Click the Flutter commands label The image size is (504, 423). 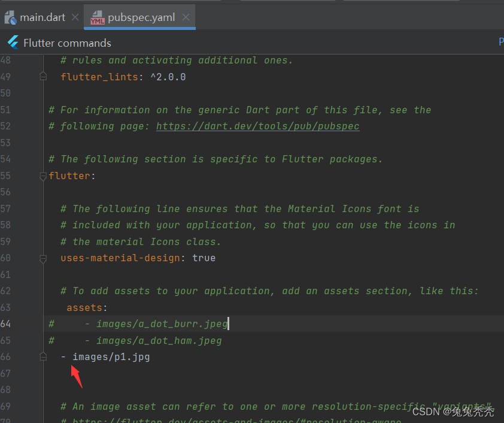point(67,43)
